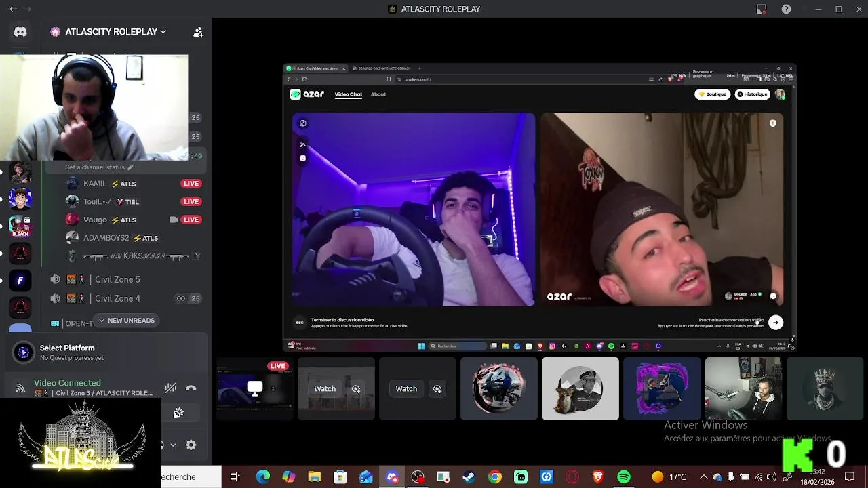This screenshot has height=488, width=868.
Task: Select About tab in Azar stream
Action: click(378, 94)
